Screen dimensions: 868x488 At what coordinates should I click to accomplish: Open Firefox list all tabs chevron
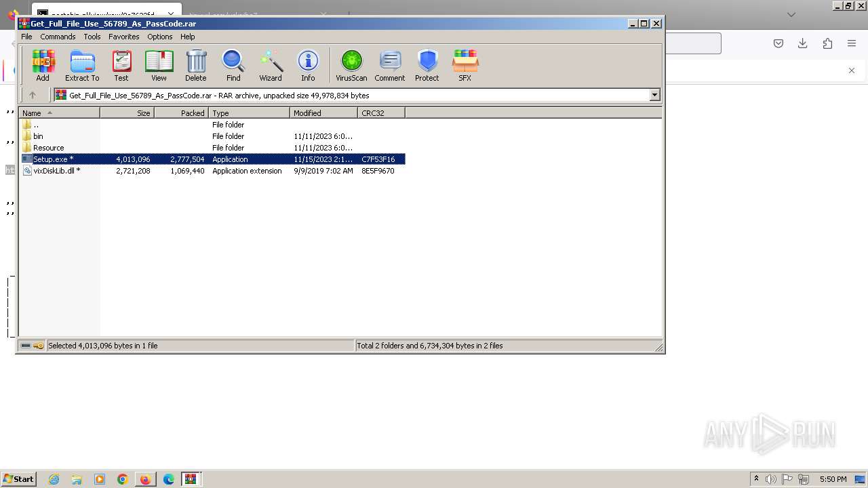click(791, 14)
